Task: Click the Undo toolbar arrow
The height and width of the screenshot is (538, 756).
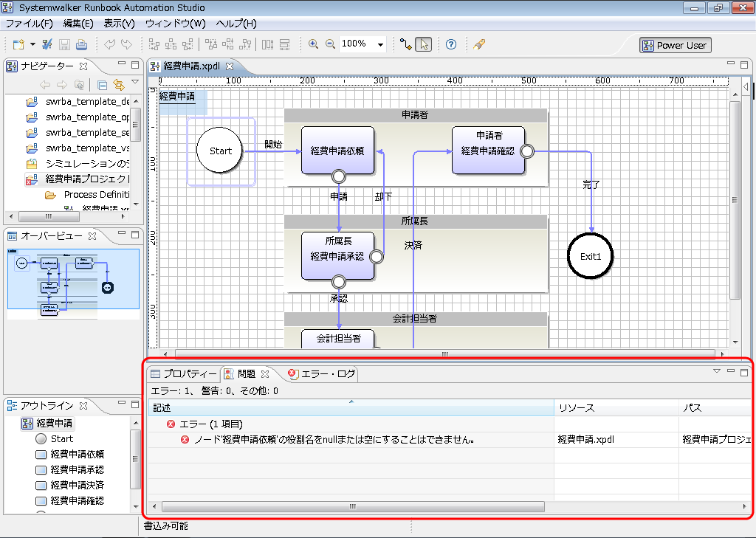Action: pyautogui.click(x=109, y=45)
